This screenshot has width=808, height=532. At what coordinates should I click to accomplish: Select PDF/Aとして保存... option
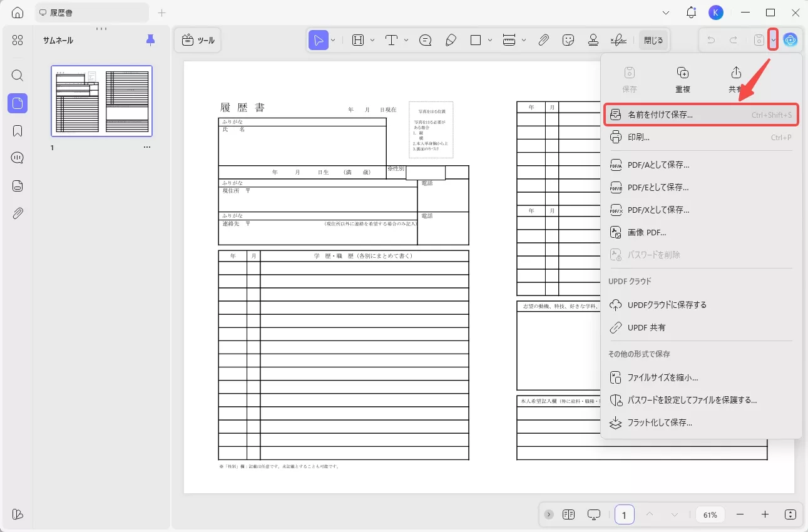tap(701, 165)
